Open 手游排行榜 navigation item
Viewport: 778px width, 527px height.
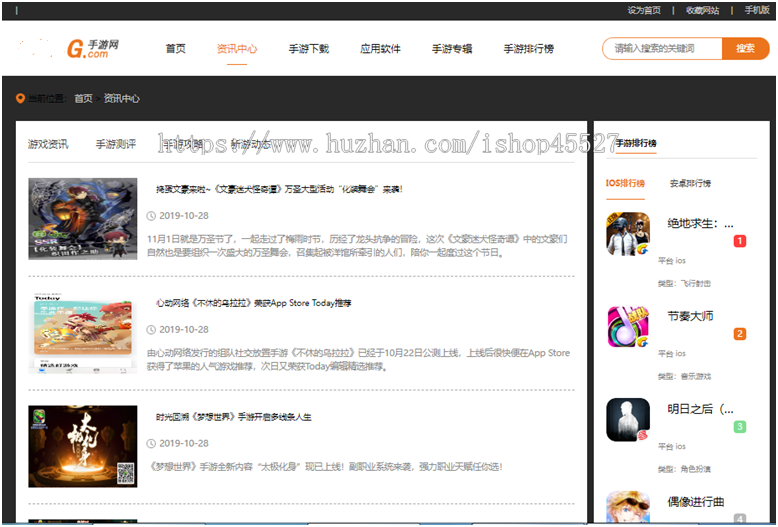528,49
